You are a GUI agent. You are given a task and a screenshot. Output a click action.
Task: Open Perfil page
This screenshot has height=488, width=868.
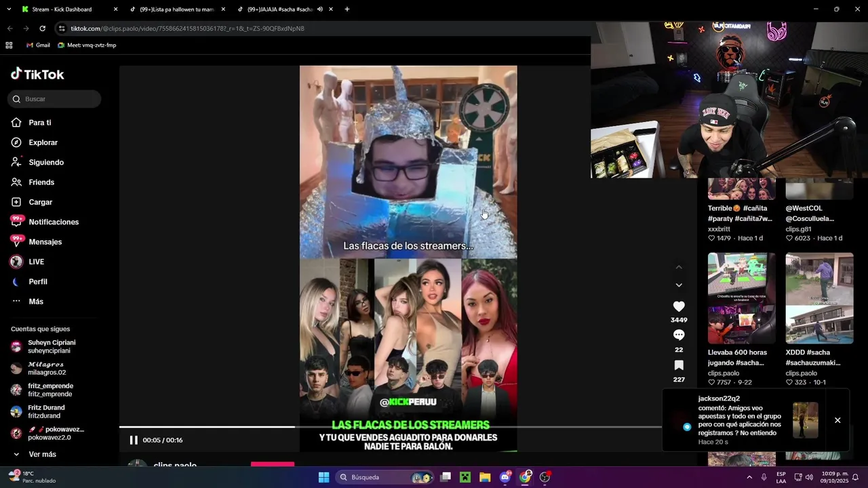pos(30,281)
